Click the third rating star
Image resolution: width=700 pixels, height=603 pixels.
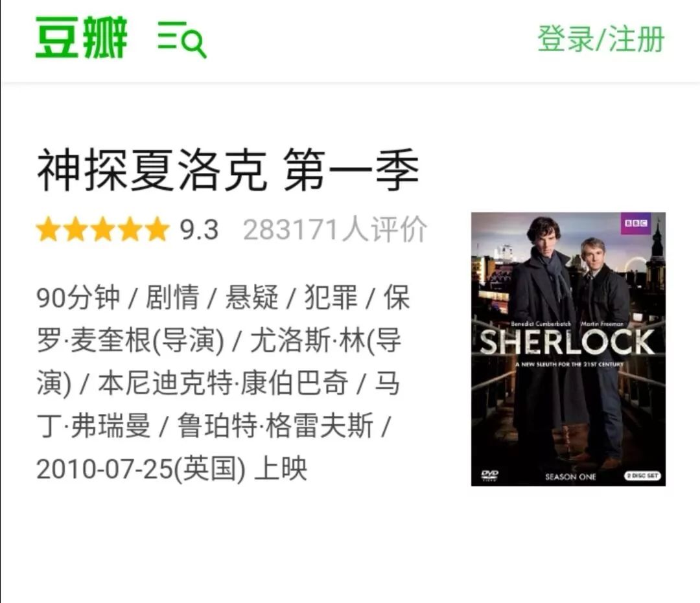point(103,229)
